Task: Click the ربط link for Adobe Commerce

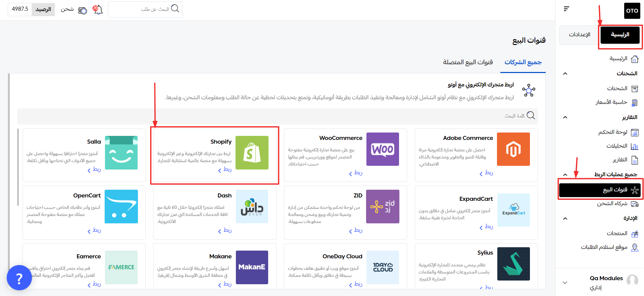Action: [486, 173]
